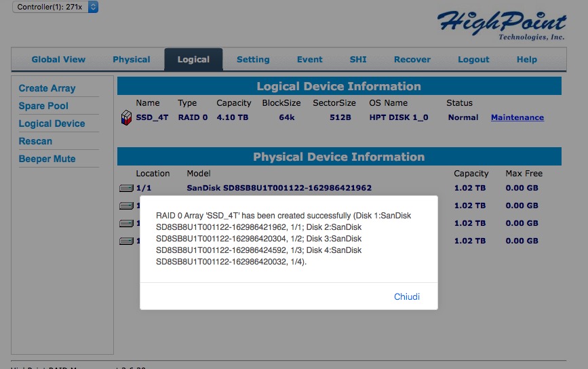Open the Global View tab
Viewport: 588px width, 369px height.
click(x=58, y=60)
